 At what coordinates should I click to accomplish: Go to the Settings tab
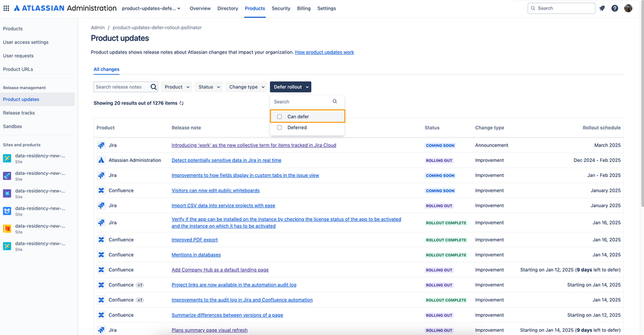327,8
